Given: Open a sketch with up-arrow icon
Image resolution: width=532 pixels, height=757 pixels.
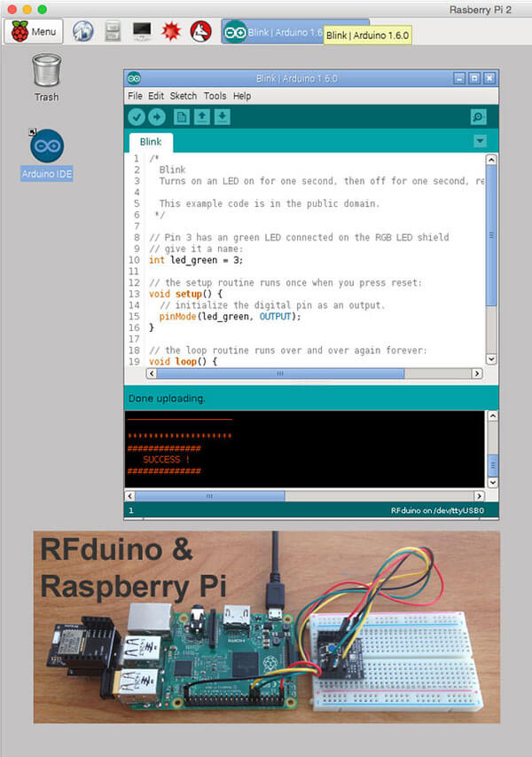Looking at the screenshot, I should point(201,117).
